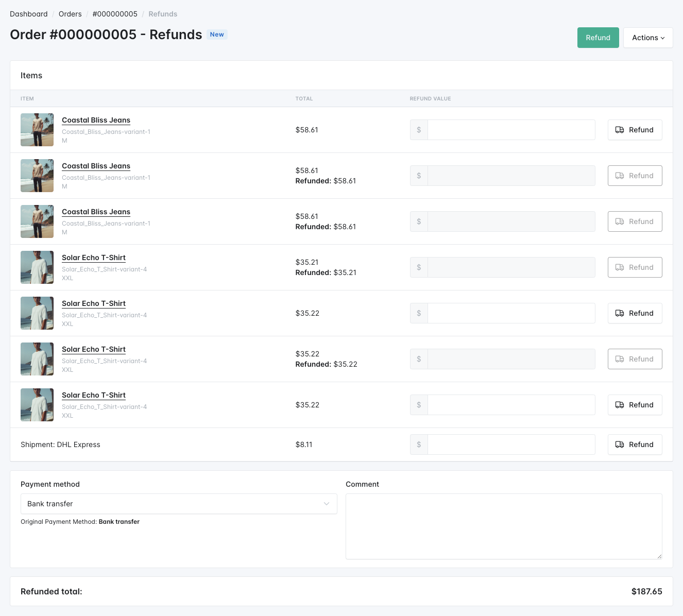This screenshot has height=616, width=683.
Task: Click thumbnail of the $35.21 Solar Echo T-Shirt
Action: (37, 267)
